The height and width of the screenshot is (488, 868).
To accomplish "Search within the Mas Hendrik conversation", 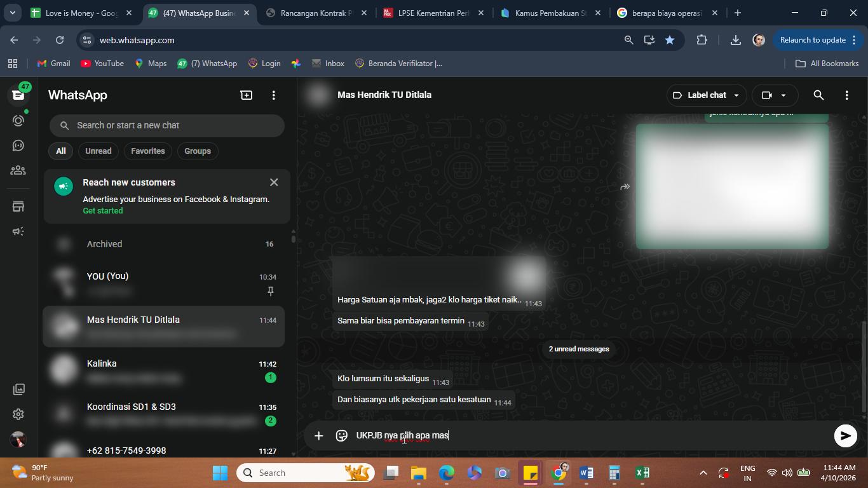I will coord(818,95).
